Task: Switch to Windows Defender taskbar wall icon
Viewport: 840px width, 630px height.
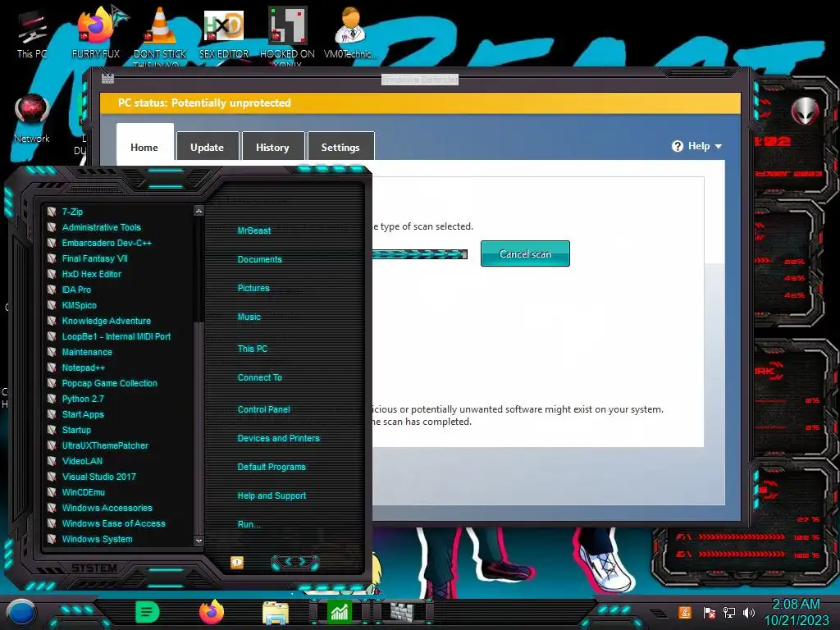Action: coord(402,612)
